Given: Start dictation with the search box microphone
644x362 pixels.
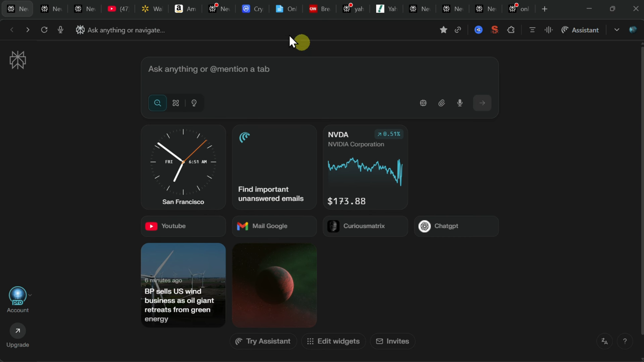Looking at the screenshot, I should point(460,103).
